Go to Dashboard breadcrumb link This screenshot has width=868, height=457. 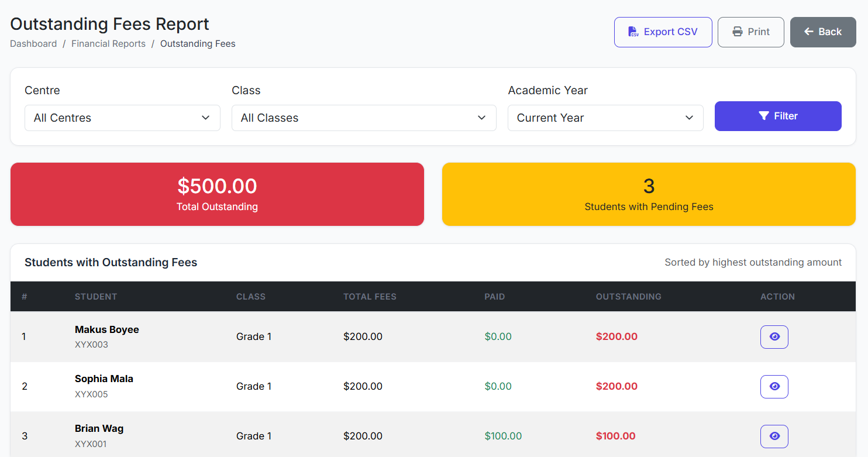click(x=33, y=44)
